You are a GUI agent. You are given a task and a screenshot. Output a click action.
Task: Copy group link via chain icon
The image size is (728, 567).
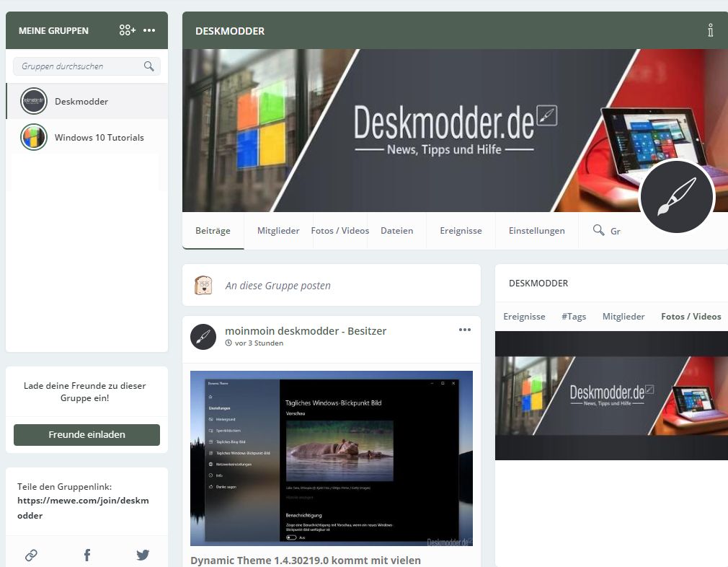[x=31, y=555]
